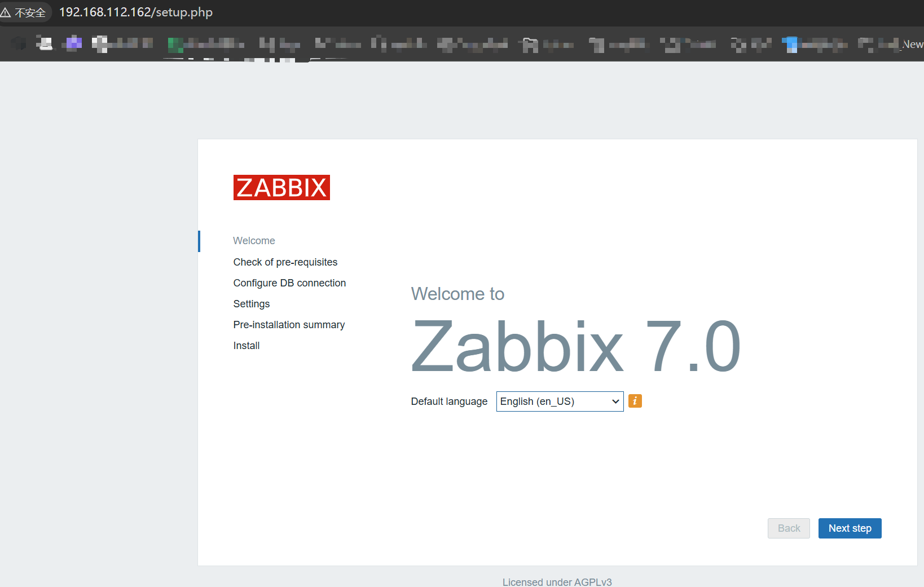Viewport: 924px width, 587px height.
Task: Select the 'Configure DB connection' step
Action: [x=289, y=283]
